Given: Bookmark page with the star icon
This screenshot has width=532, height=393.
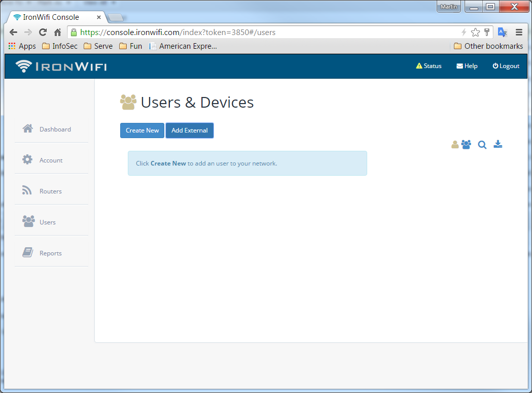Looking at the screenshot, I should click(475, 32).
